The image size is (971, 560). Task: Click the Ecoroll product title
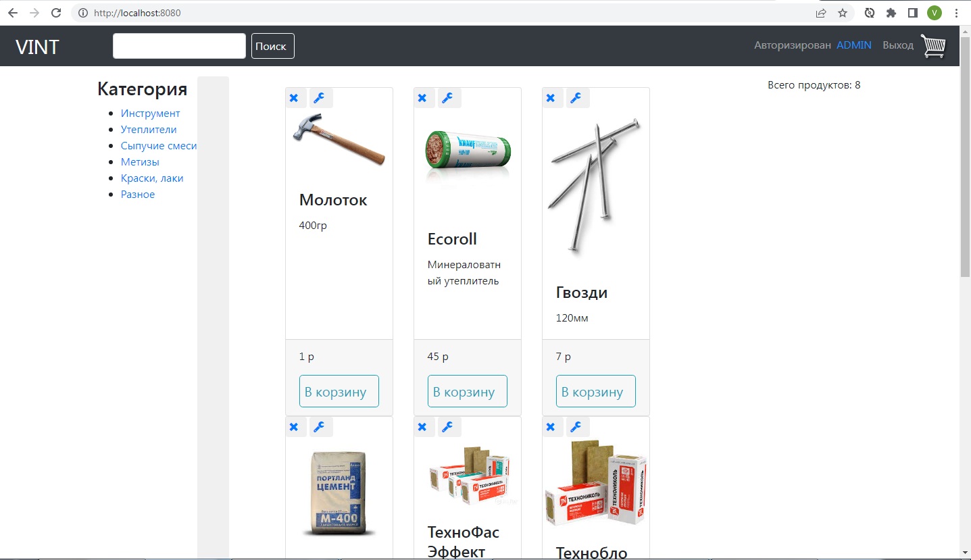point(452,239)
